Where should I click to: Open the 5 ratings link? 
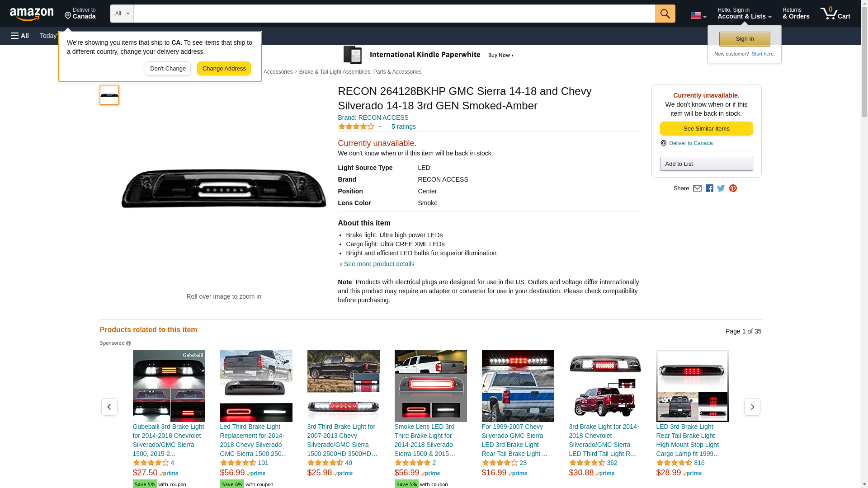click(403, 127)
